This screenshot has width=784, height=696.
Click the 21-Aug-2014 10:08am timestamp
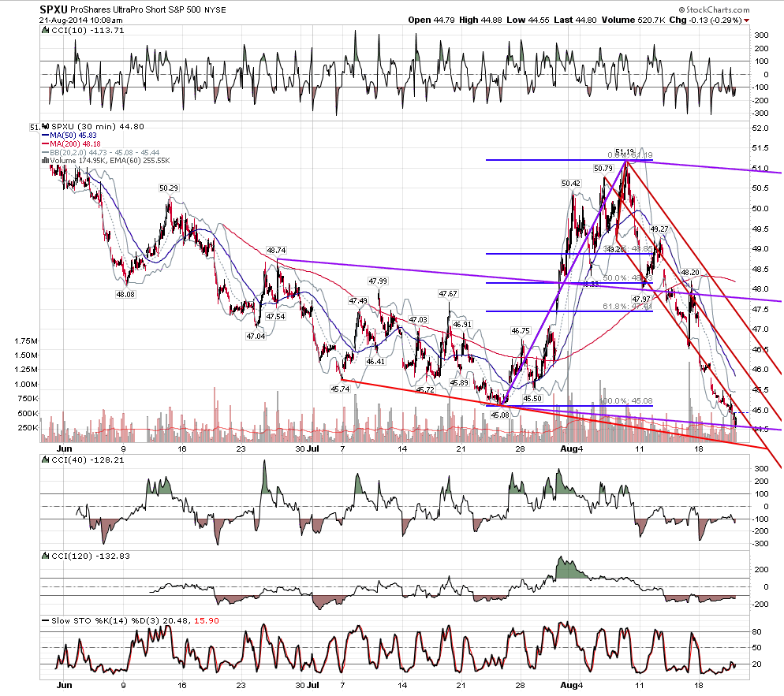[81, 20]
